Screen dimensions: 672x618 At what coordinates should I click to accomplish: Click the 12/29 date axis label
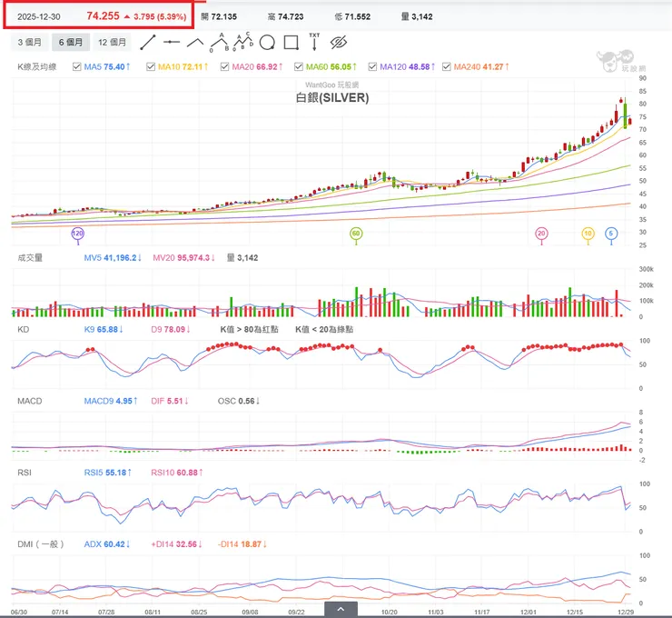tap(627, 612)
